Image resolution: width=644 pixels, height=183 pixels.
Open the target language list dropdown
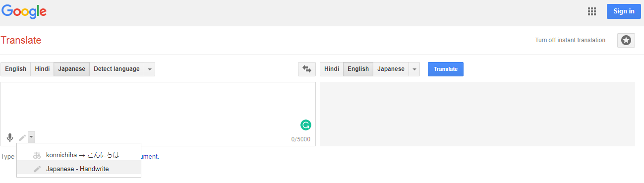click(414, 69)
